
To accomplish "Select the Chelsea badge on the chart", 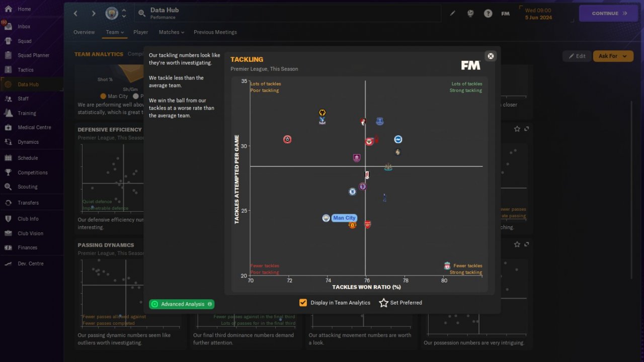I will click(x=353, y=192).
